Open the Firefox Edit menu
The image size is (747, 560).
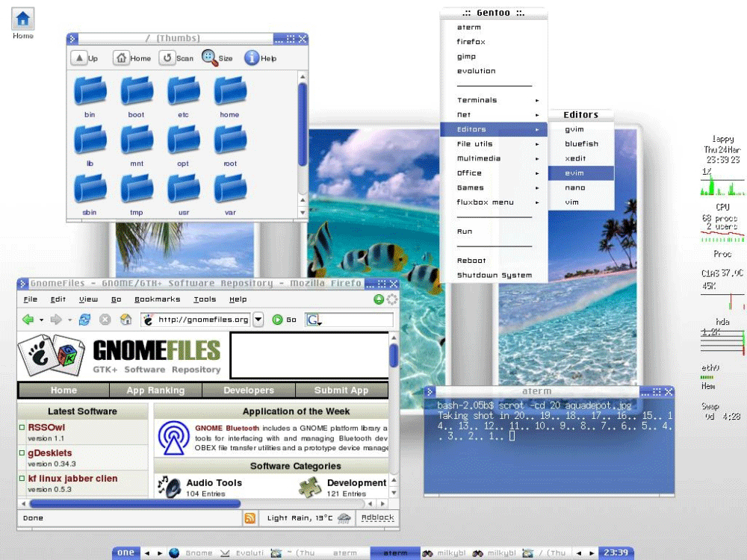point(58,299)
